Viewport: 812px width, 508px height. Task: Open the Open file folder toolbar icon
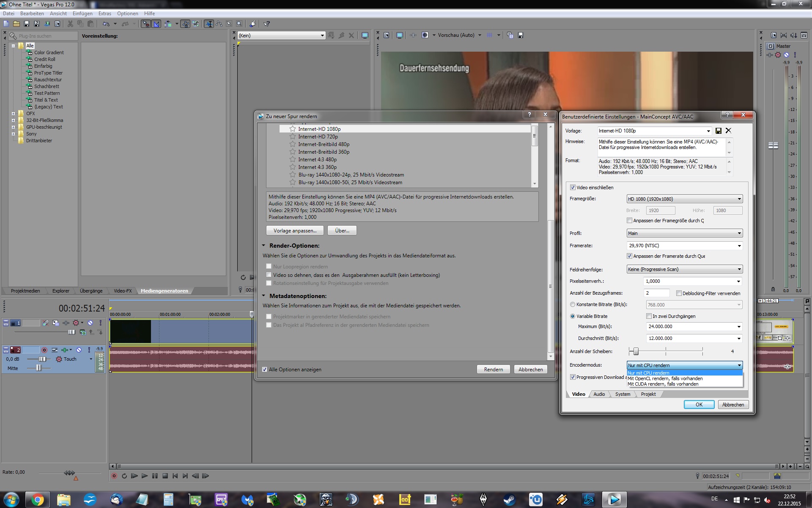[16, 24]
